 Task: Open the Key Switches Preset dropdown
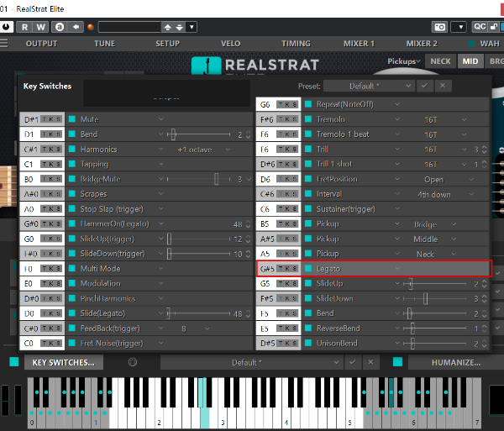point(369,86)
